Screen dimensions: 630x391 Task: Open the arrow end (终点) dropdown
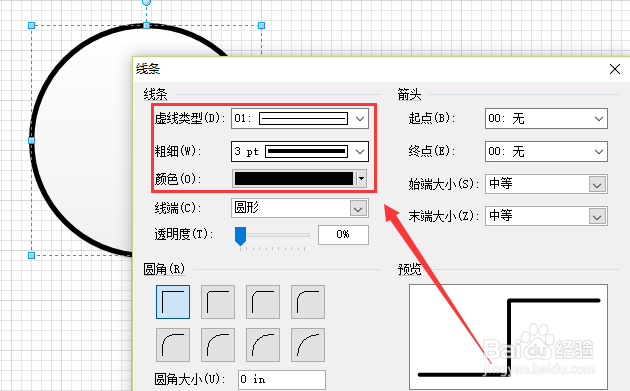pos(546,151)
